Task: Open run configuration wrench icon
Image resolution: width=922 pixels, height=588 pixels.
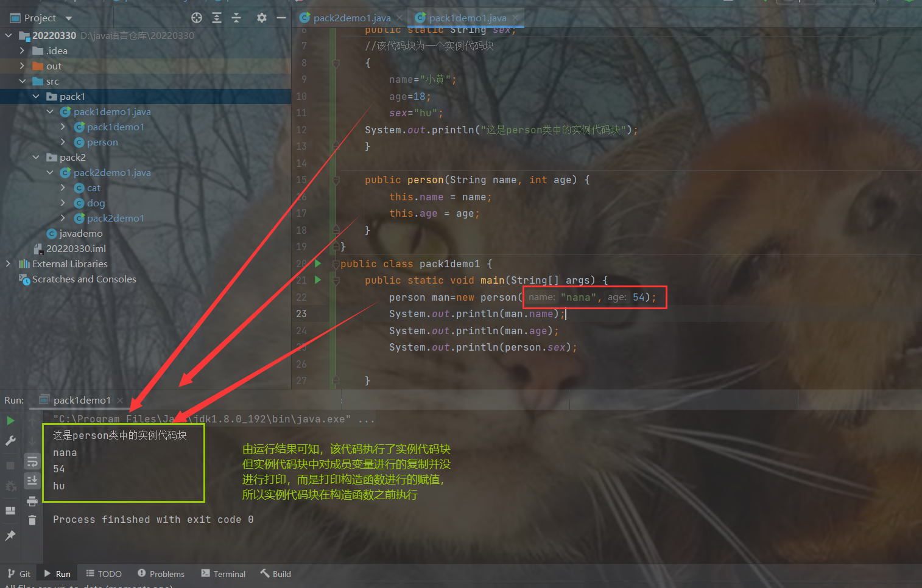Action: pos(10,441)
